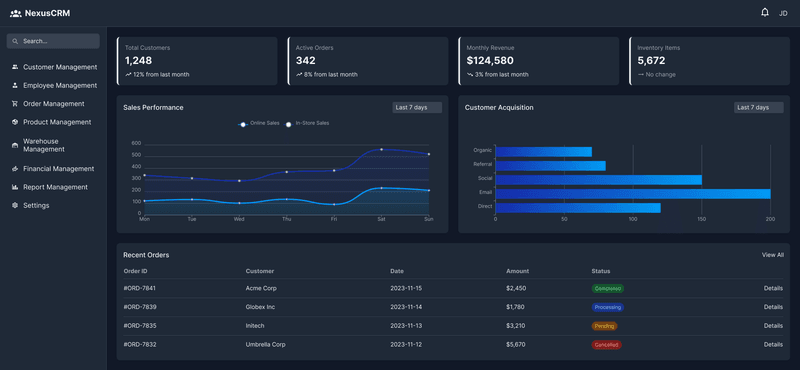Click customer Acme Corp

261,288
